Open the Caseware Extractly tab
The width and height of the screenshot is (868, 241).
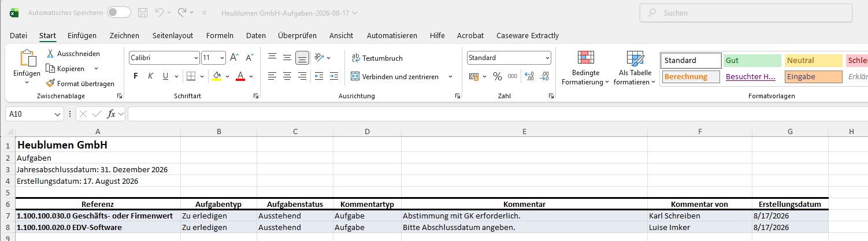tap(528, 35)
